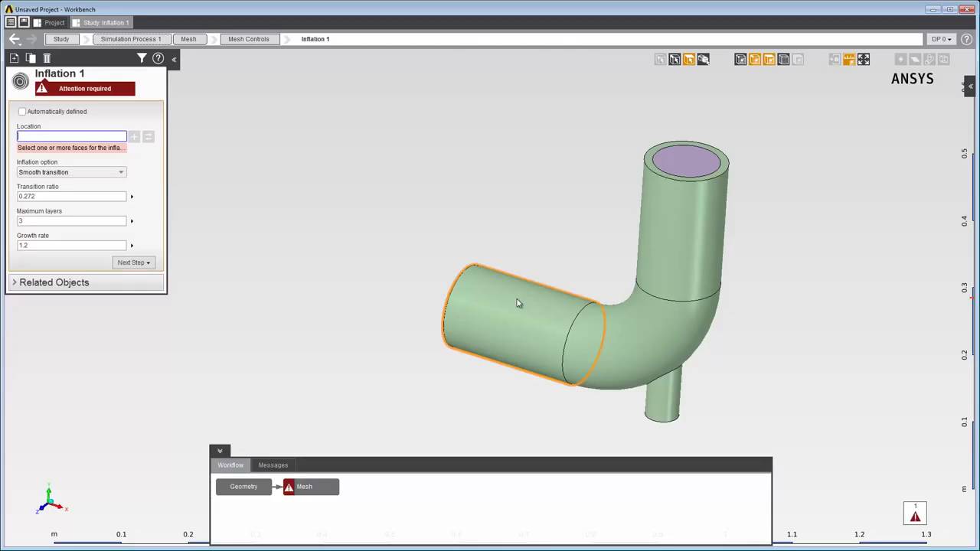Click the forward navigation arrow
The width and height of the screenshot is (980, 551).
coord(31,39)
